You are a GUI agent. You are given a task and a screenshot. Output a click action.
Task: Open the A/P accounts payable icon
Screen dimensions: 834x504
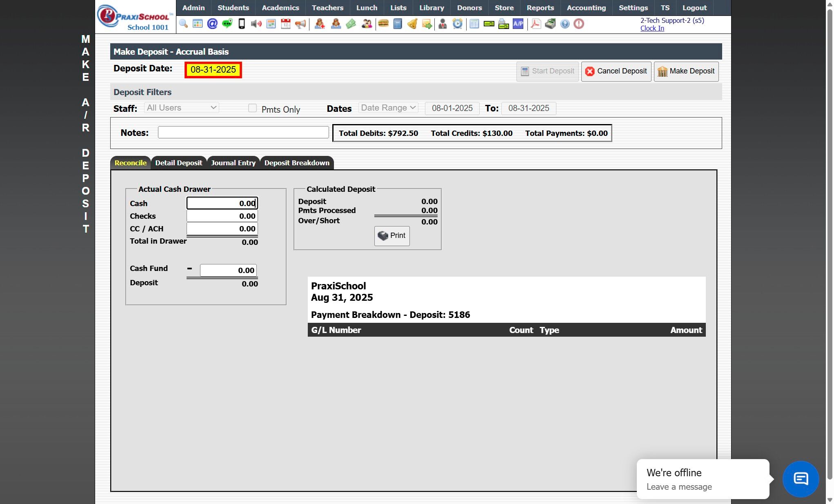tap(518, 24)
